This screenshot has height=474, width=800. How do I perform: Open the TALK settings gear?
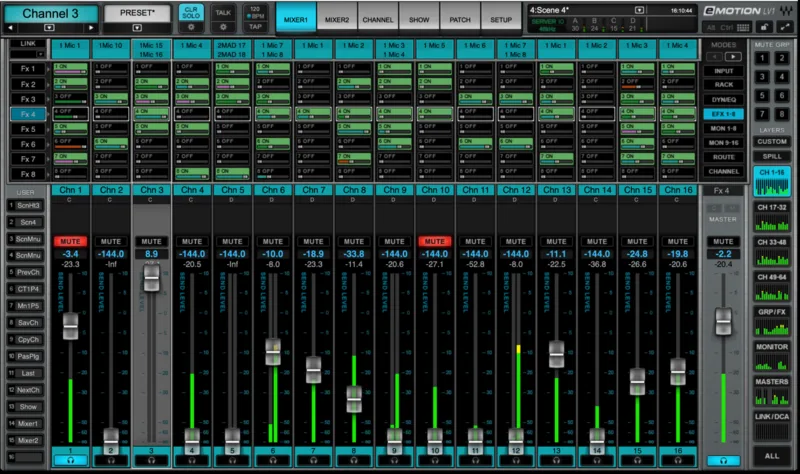[x=223, y=27]
